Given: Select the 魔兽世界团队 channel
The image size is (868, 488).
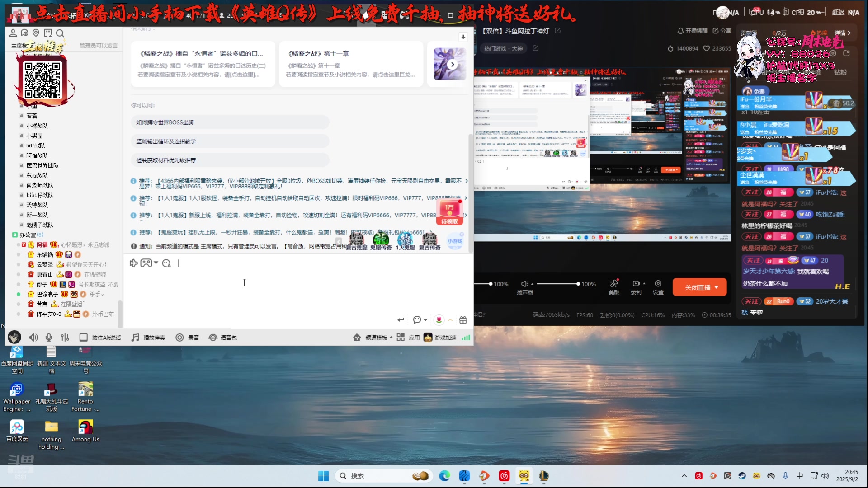Looking at the screenshot, I should 42,165.
